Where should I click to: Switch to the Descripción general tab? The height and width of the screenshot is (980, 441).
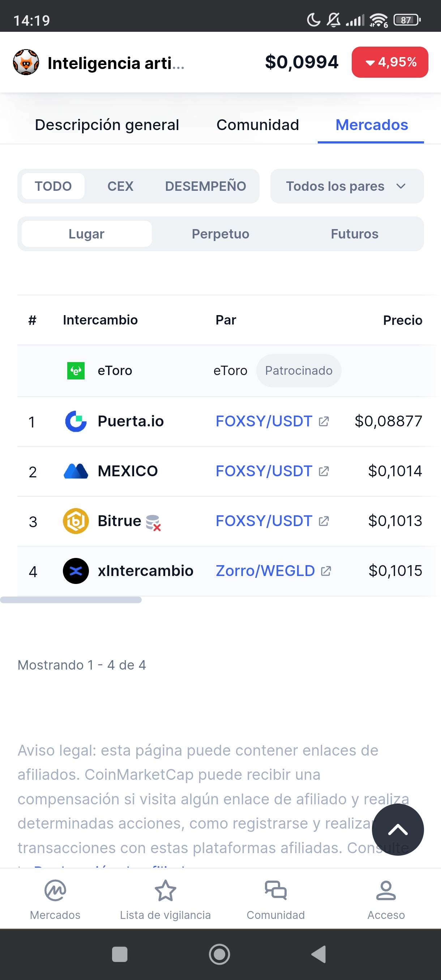tap(107, 125)
